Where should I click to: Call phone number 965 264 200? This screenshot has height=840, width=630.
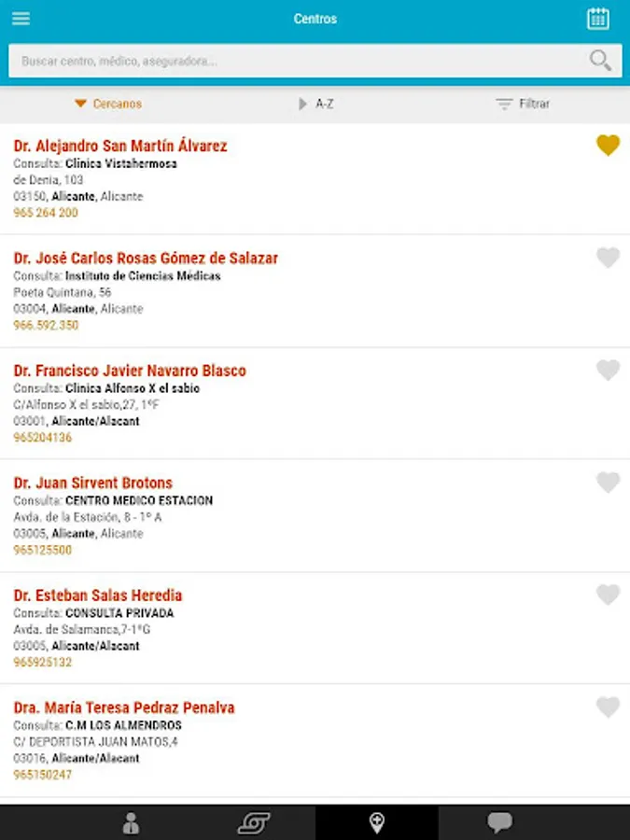click(x=46, y=213)
